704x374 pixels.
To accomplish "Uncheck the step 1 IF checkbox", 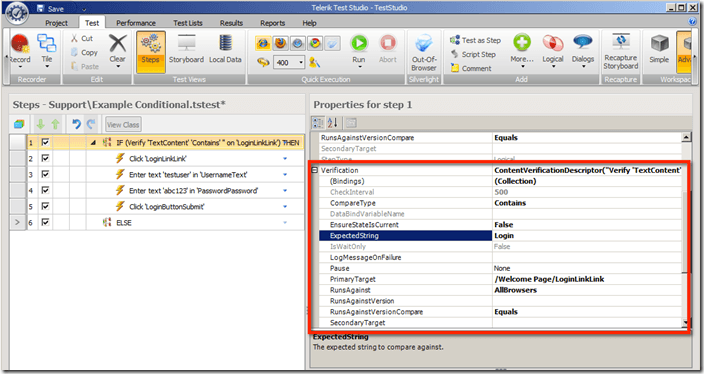I will [x=45, y=142].
